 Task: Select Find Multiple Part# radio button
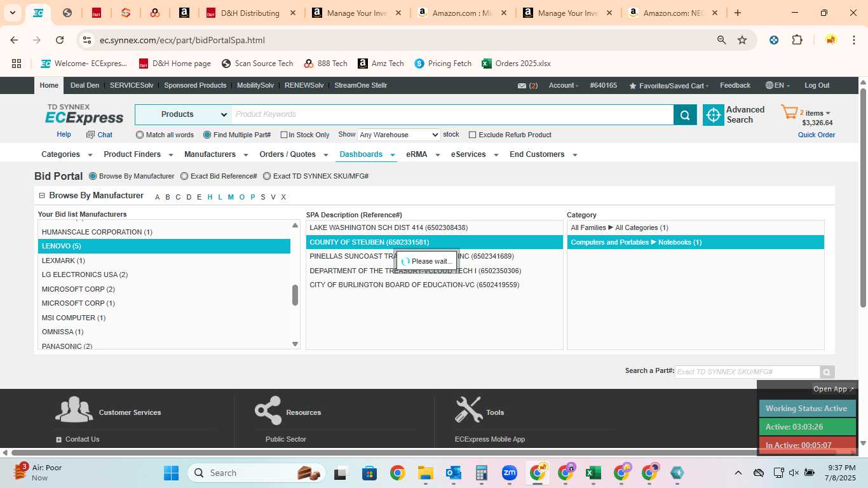point(207,135)
